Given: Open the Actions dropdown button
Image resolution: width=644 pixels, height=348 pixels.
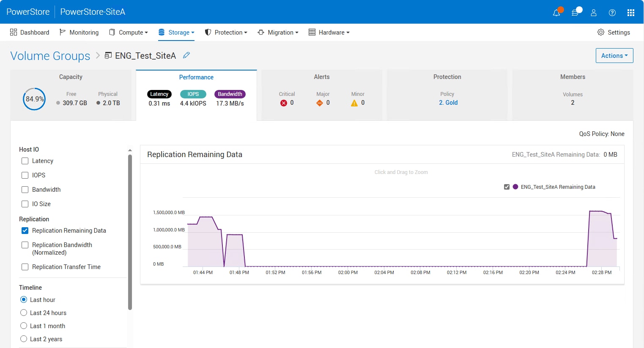Looking at the screenshot, I should 614,56.
